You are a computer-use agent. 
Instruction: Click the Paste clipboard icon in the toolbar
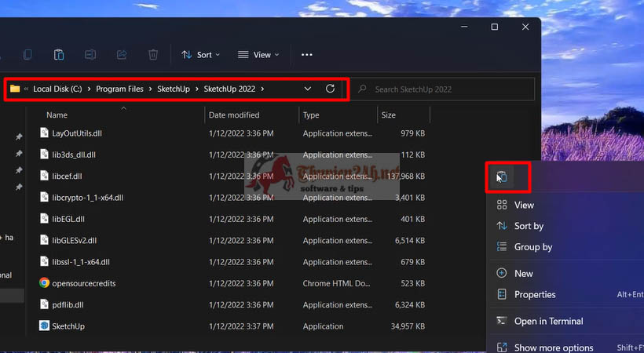[x=59, y=55]
